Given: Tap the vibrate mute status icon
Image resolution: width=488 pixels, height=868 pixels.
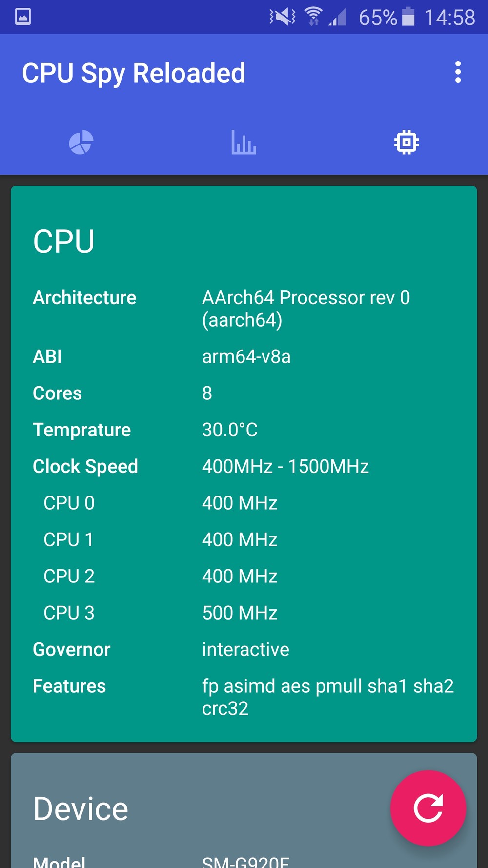Looking at the screenshot, I should coord(283,17).
